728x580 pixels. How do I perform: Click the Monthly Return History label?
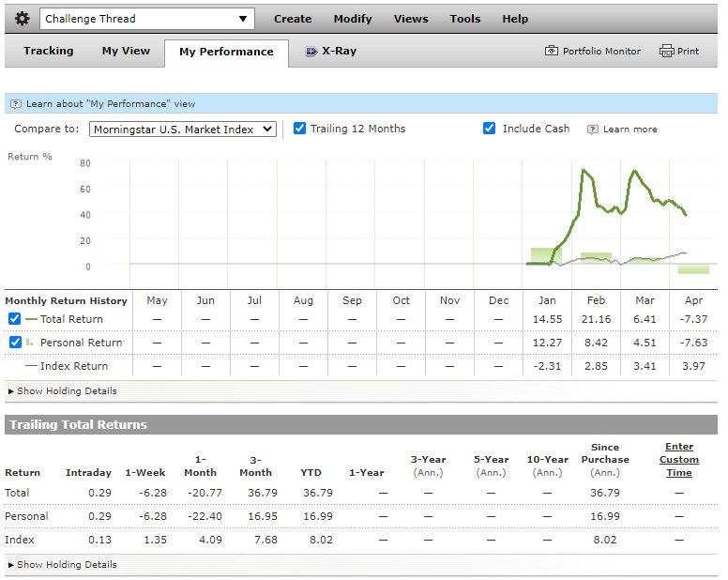[66, 301]
